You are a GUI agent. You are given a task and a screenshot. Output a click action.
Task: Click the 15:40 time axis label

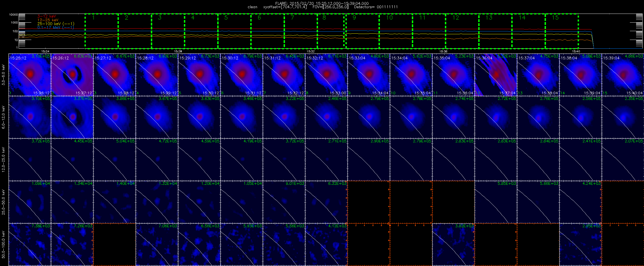pos(576,51)
